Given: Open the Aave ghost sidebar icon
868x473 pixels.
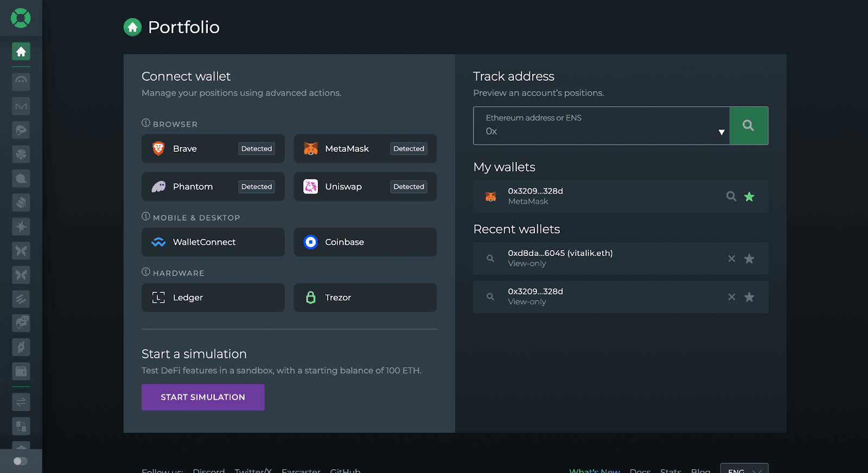Looking at the screenshot, I should (x=21, y=81).
